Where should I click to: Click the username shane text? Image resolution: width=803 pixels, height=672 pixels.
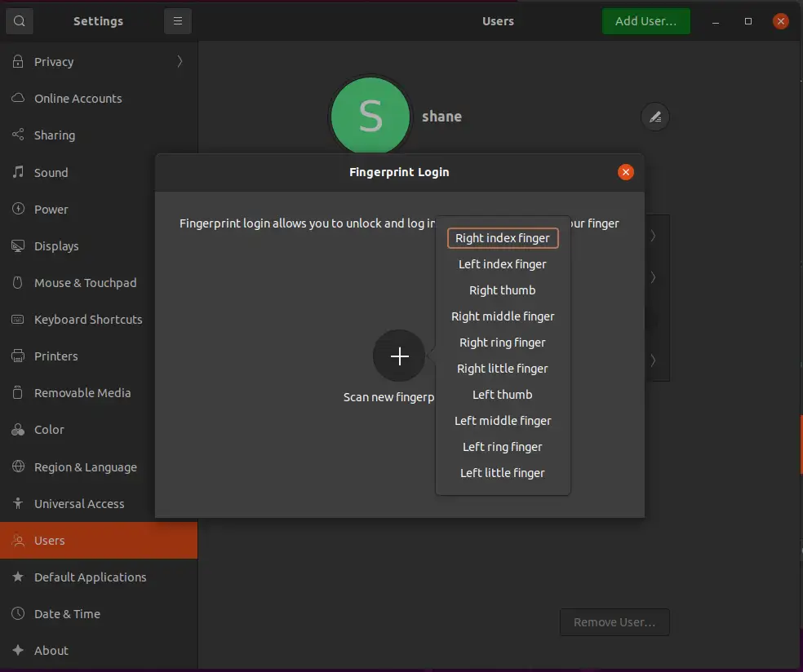click(x=442, y=116)
